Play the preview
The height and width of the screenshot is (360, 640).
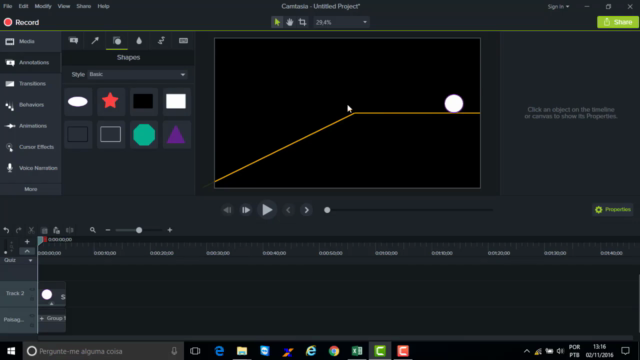(x=267, y=210)
